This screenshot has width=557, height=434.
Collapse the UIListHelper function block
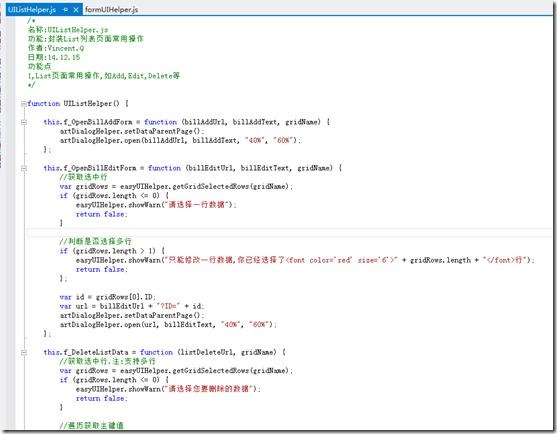point(23,104)
